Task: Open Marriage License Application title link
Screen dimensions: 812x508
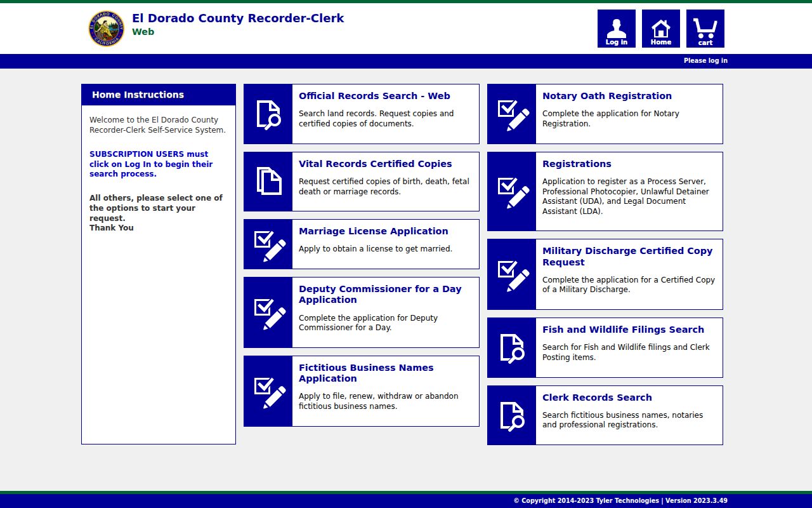Action: click(x=374, y=231)
